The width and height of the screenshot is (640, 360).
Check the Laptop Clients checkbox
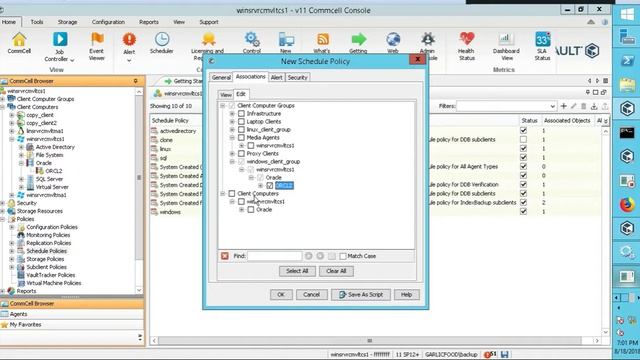(x=241, y=122)
